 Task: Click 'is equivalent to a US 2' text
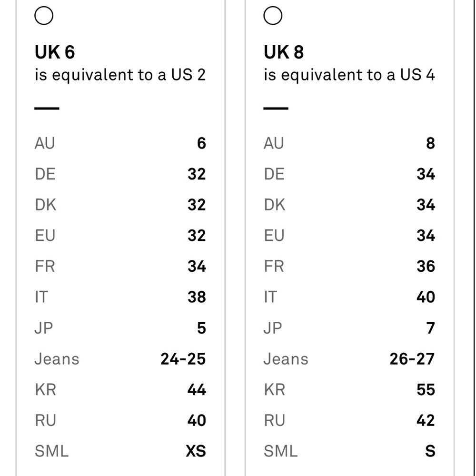tap(120, 75)
